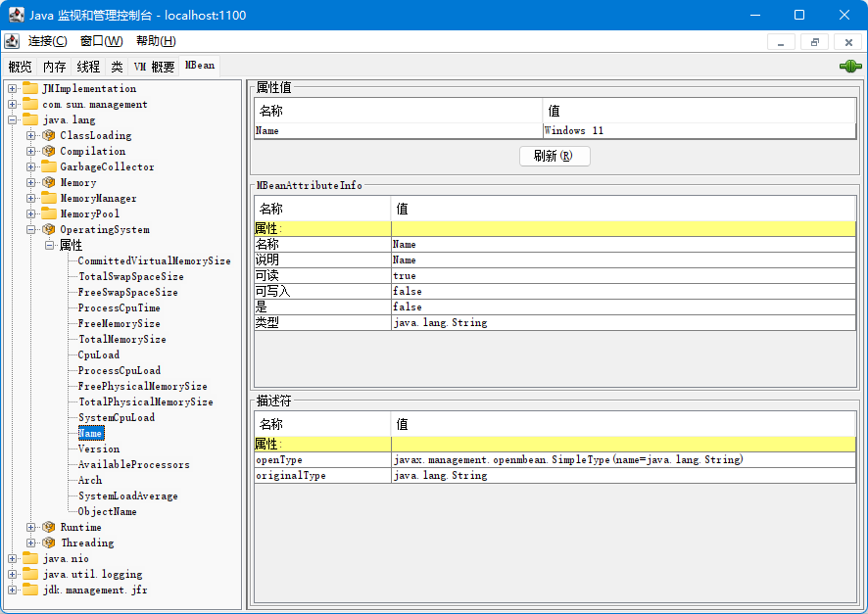Collapse the OperatingSystem node

31,230
